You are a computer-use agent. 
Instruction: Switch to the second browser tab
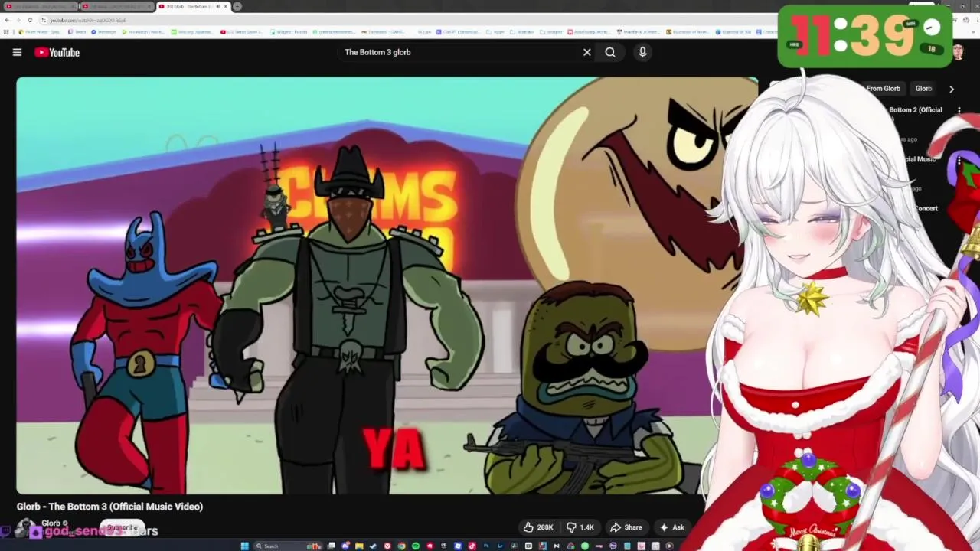116,6
